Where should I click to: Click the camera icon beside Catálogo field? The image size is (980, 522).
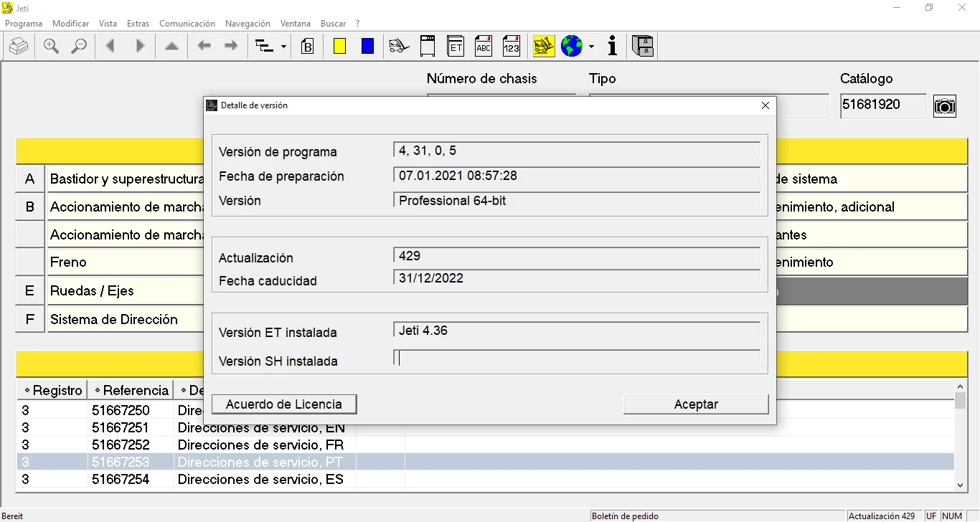click(x=945, y=106)
